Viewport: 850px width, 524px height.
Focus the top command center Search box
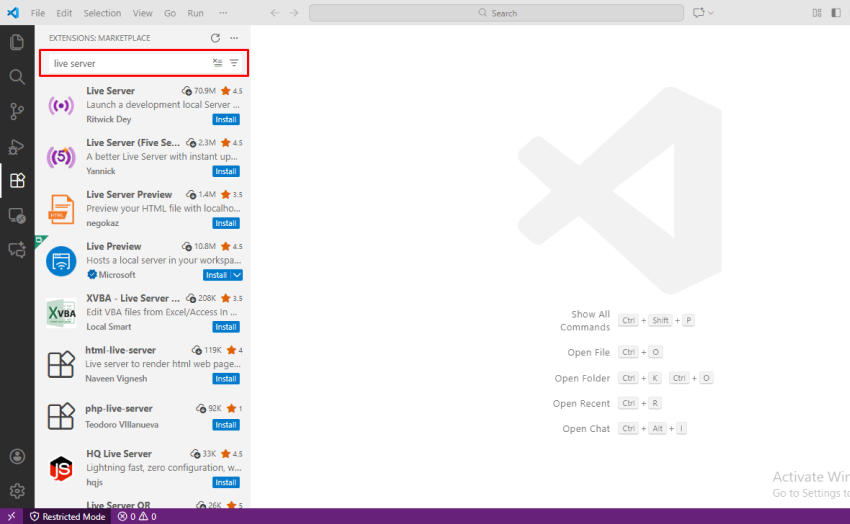coord(496,13)
